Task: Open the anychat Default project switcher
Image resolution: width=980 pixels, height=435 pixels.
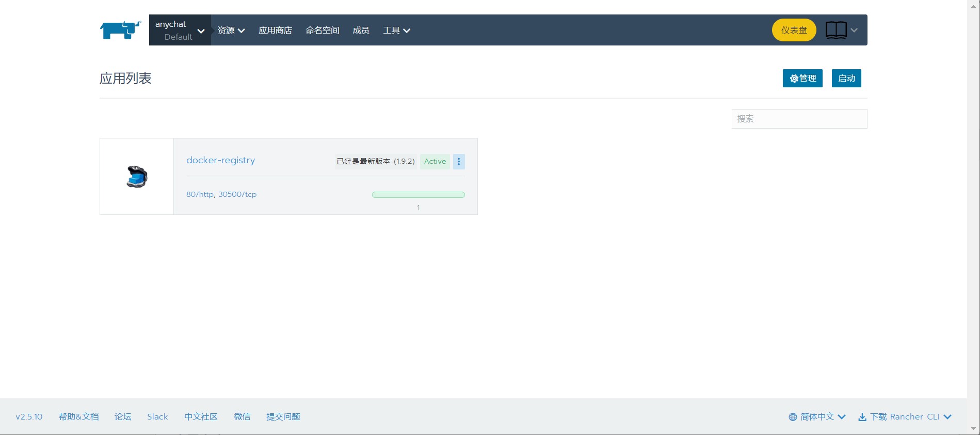Action: 180,30
